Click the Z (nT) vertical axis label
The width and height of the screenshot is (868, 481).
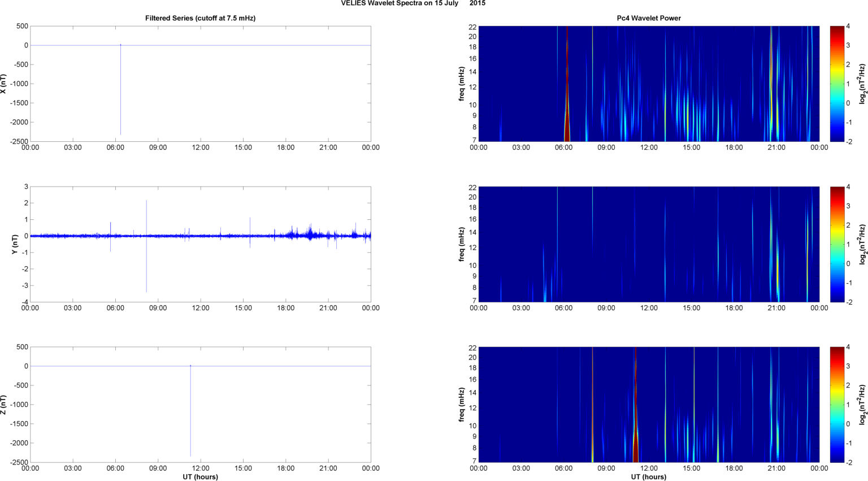(3, 405)
